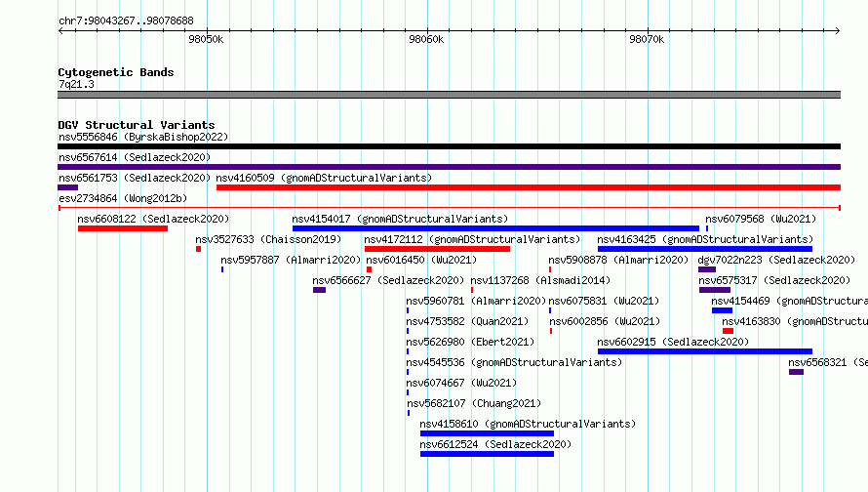Click the long red nsv4160509 bar
This screenshot has height=492, width=868.
529,187
